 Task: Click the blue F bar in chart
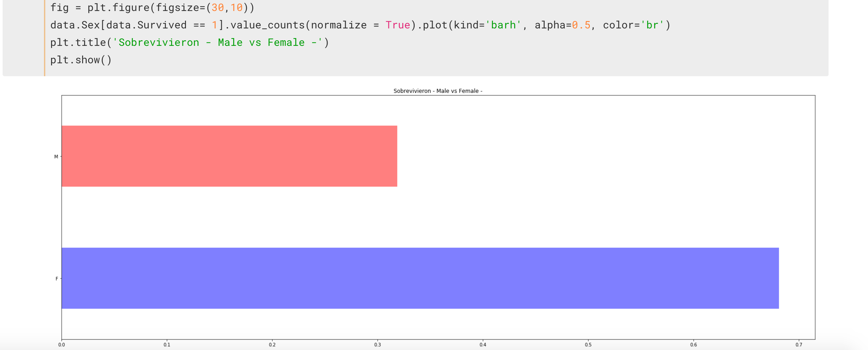pyautogui.click(x=420, y=278)
